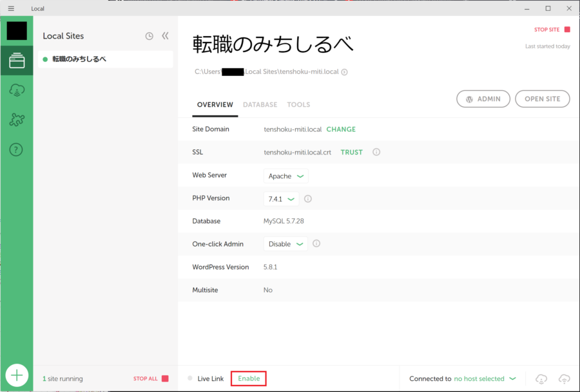Click pull from host cloud icon
Screen dimensions: 580x392
pyautogui.click(x=541, y=378)
